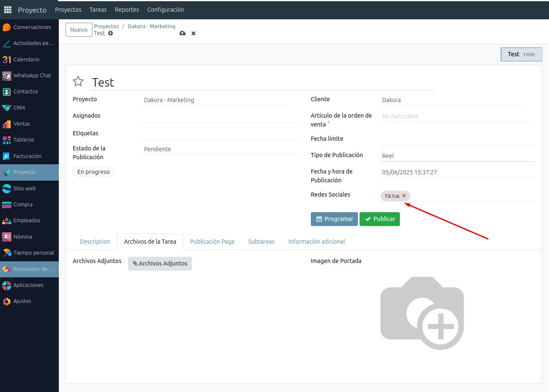Open the apps grid menu icon

coord(8,10)
